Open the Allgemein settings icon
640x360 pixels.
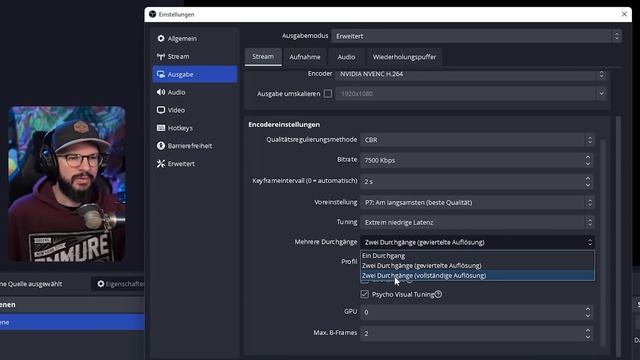(x=161, y=38)
